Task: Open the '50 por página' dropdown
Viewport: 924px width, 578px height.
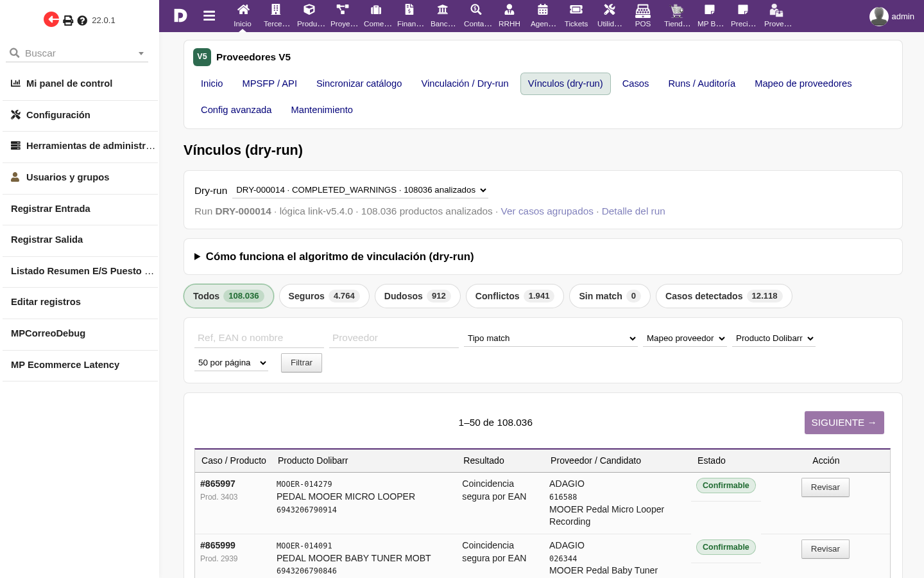Action: point(231,363)
